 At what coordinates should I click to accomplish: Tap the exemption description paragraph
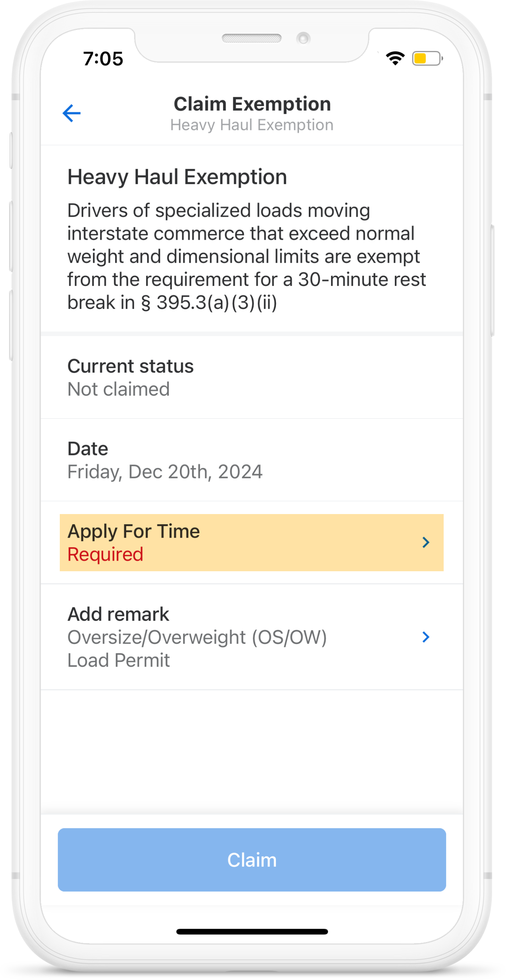point(246,256)
